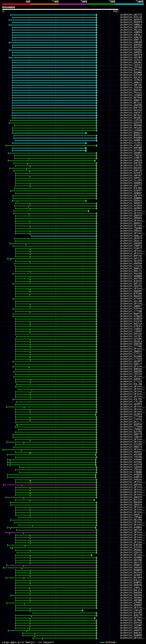
Task: Click the green ~80% legend segment
Action: (x=101, y=4)
